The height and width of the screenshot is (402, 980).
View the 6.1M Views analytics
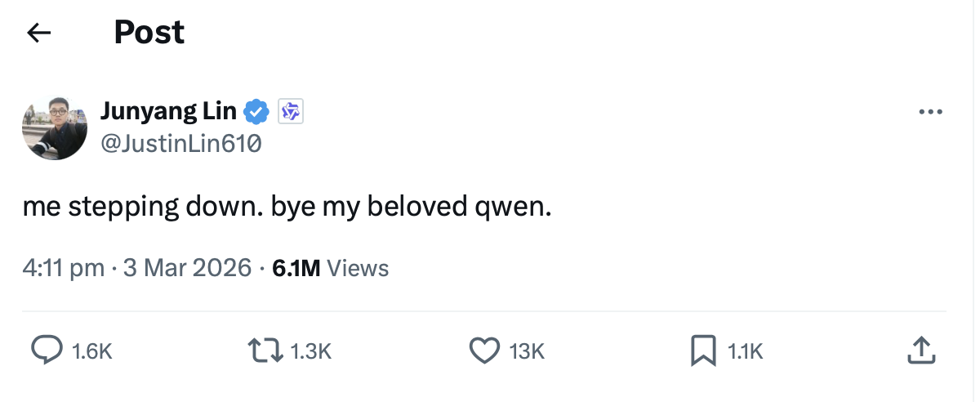pos(330,267)
